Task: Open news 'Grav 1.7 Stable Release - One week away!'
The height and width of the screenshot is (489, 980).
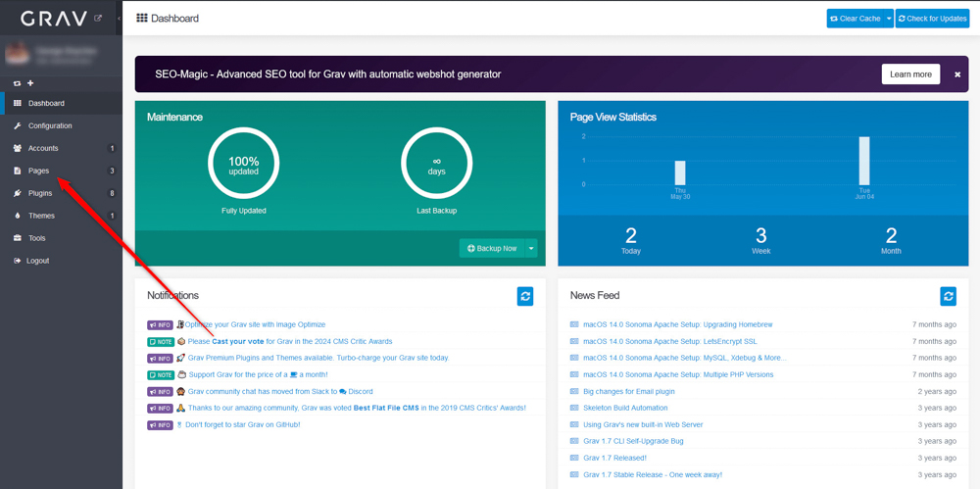Action: pyautogui.click(x=653, y=474)
